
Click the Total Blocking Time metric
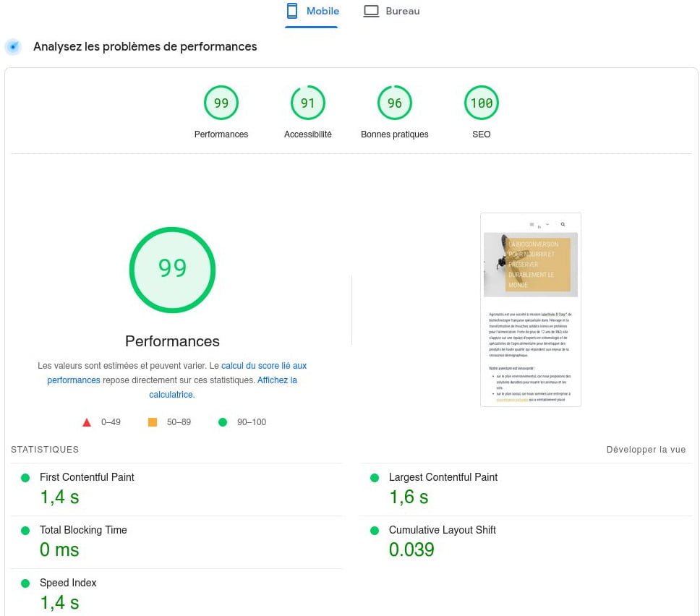tap(83, 530)
